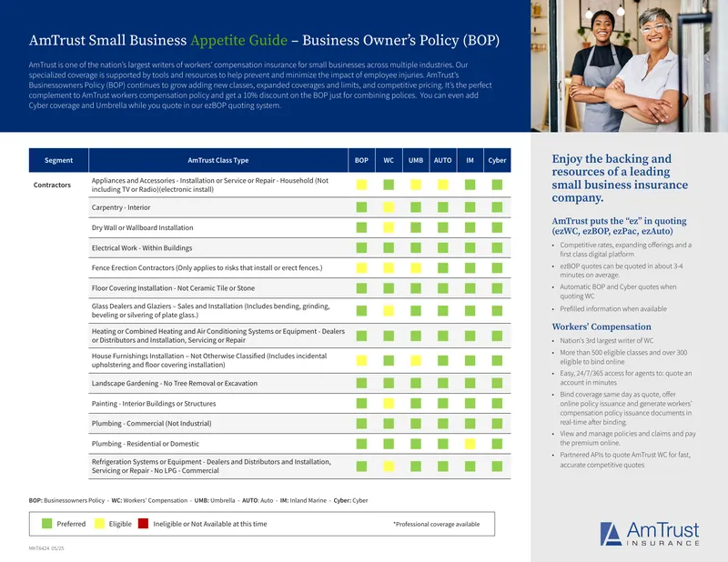Click the yellow Eligible legend square
This screenshot has height=562, width=728.
point(99,524)
